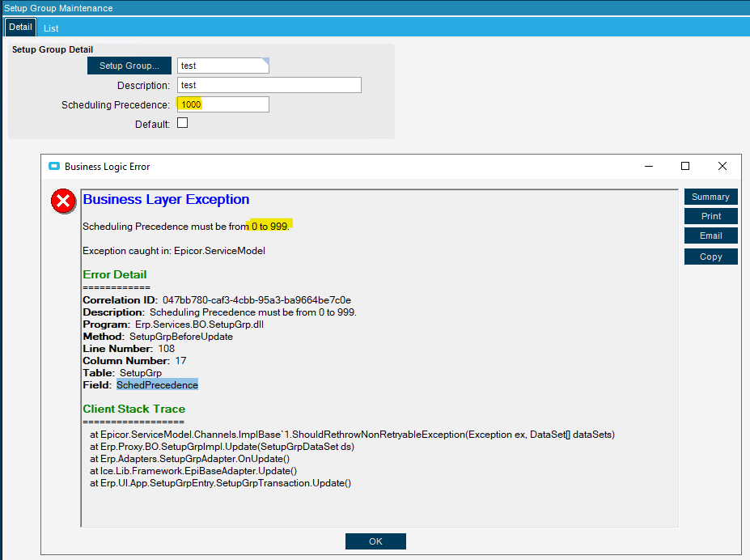Click the ShouldRethrowNonRetryableException stack trace line

click(352, 435)
